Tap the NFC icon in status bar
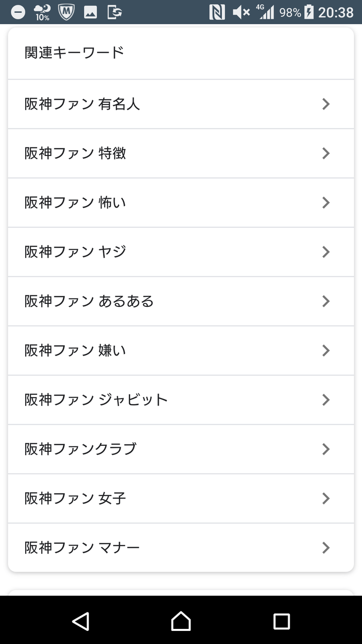This screenshot has width=362, height=644. click(217, 12)
